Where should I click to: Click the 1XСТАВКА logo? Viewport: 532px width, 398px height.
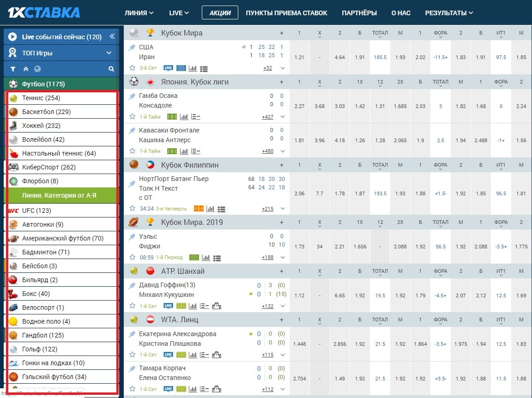coord(44,12)
